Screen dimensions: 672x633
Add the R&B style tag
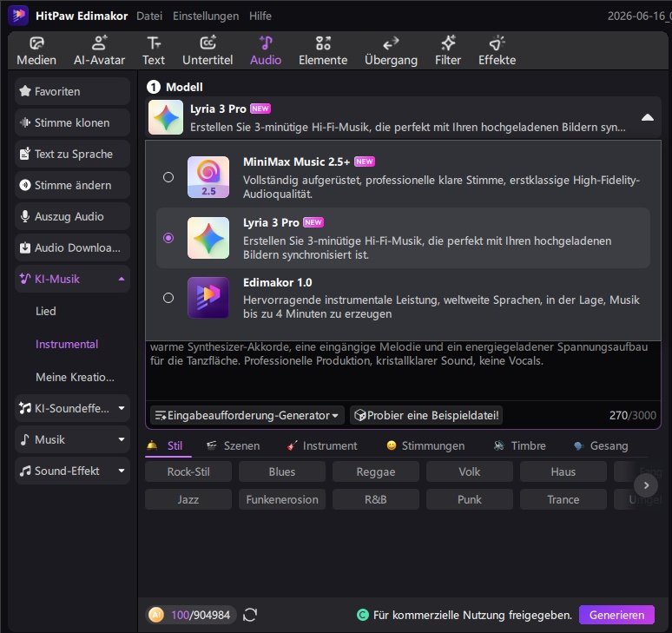[376, 500]
